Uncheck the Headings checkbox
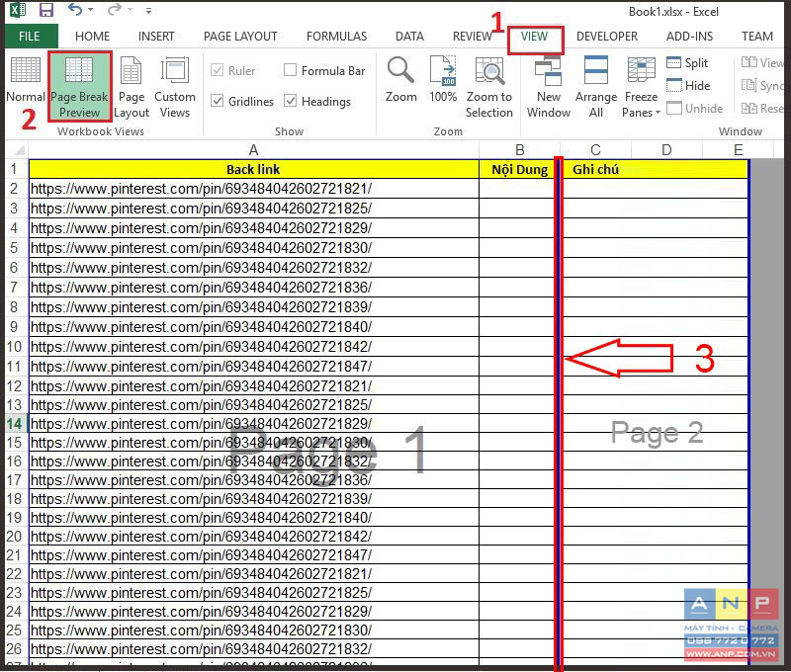 click(290, 101)
